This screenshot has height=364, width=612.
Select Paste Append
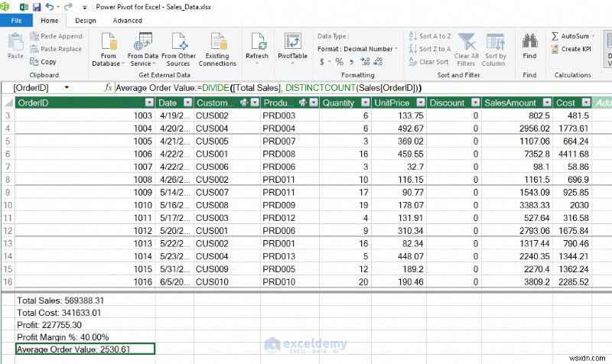(56, 36)
